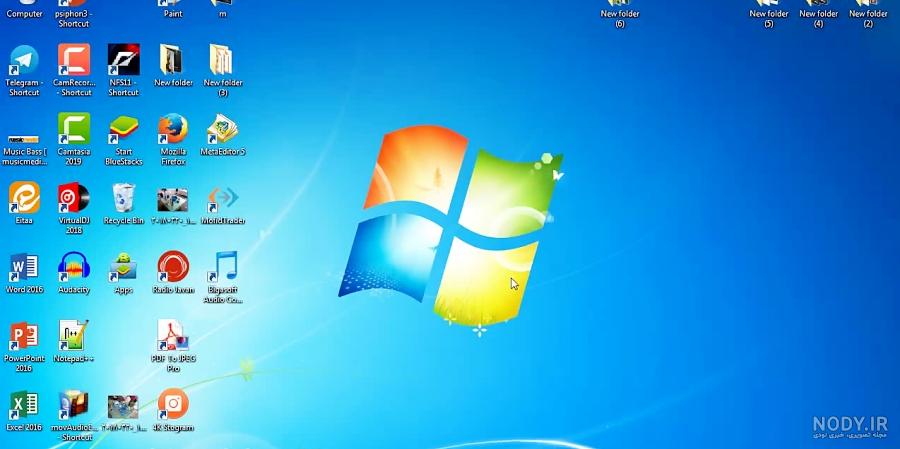Open Mozilla Firefox desktop shortcut
The width and height of the screenshot is (900, 449).
(173, 129)
